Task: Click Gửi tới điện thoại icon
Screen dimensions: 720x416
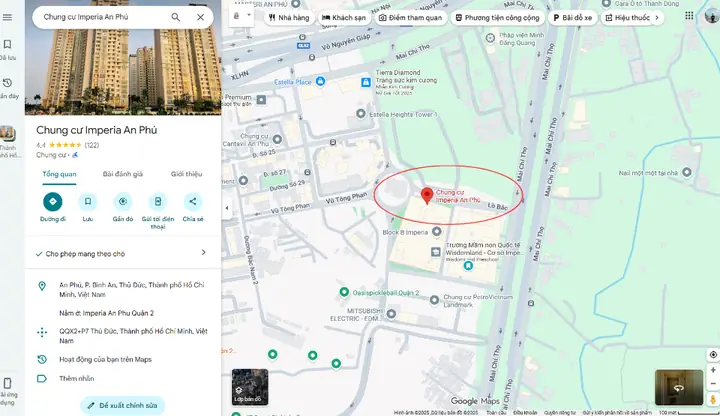Action: click(x=158, y=202)
